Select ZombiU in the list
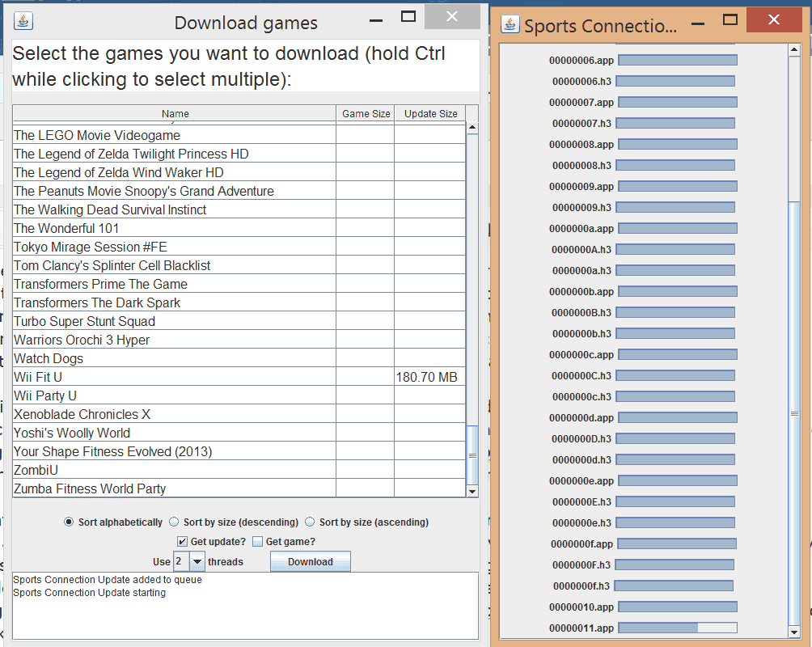Image resolution: width=812 pixels, height=647 pixels. coord(239,471)
